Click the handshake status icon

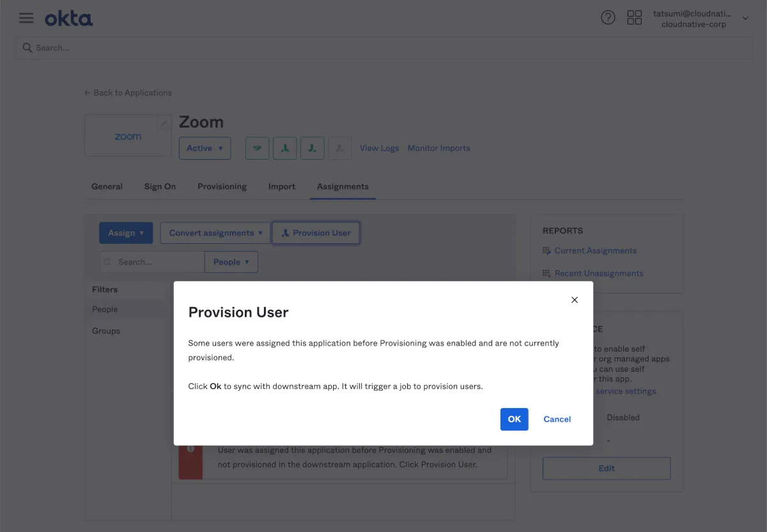pos(257,148)
